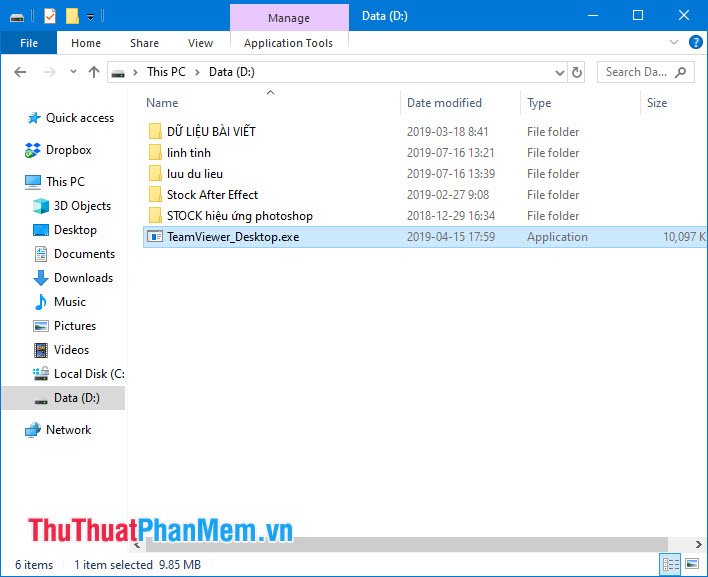708x577 pixels.
Task: Click the Properties checkmark icon in quick access toolbar
Action: pos(50,17)
